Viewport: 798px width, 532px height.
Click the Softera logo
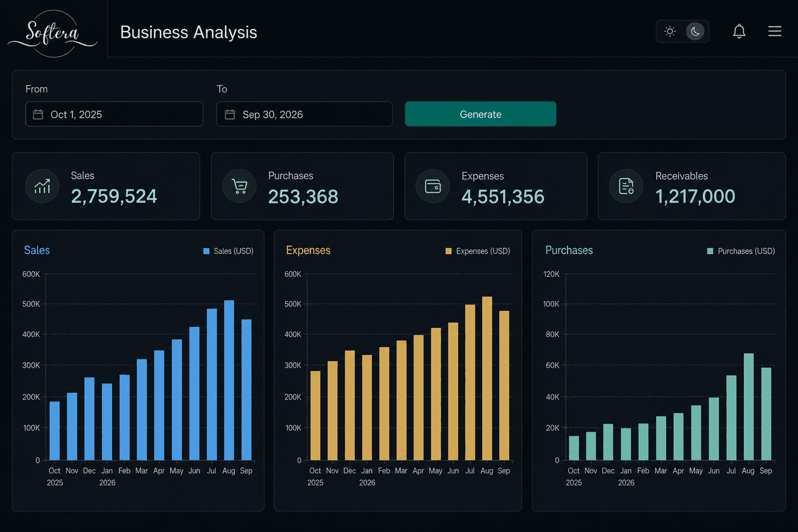[52, 33]
